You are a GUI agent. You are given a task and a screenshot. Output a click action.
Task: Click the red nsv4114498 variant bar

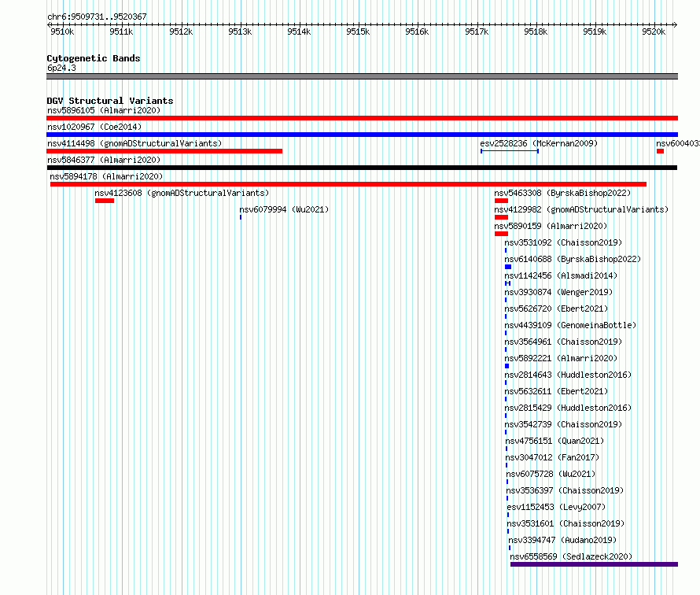point(164,151)
